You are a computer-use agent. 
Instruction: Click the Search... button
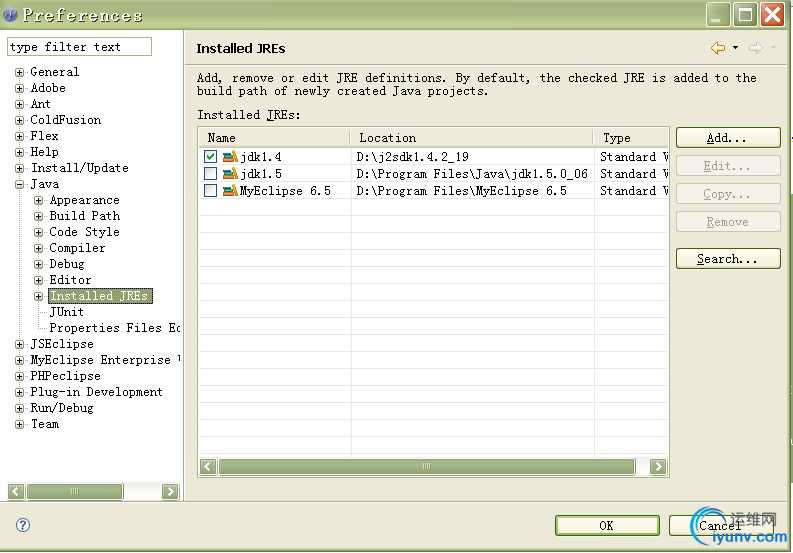(728, 259)
